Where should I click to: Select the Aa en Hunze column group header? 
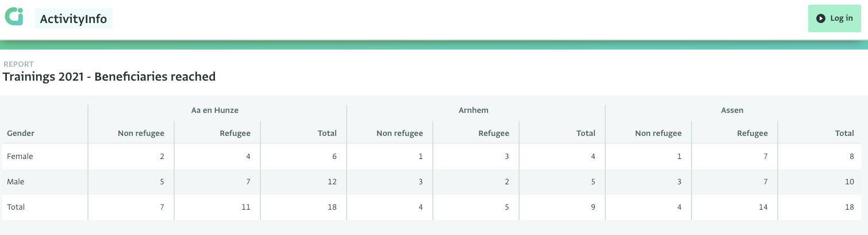(x=215, y=110)
